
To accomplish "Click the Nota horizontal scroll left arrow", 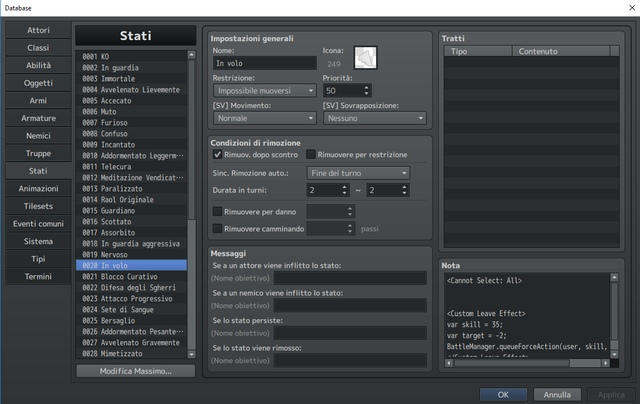I will (x=449, y=363).
